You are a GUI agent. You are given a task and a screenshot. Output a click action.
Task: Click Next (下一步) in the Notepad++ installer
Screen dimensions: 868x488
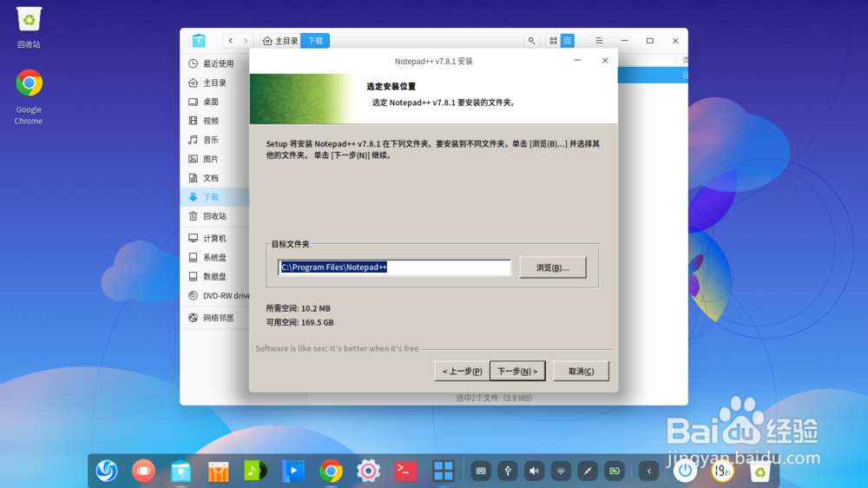point(517,371)
